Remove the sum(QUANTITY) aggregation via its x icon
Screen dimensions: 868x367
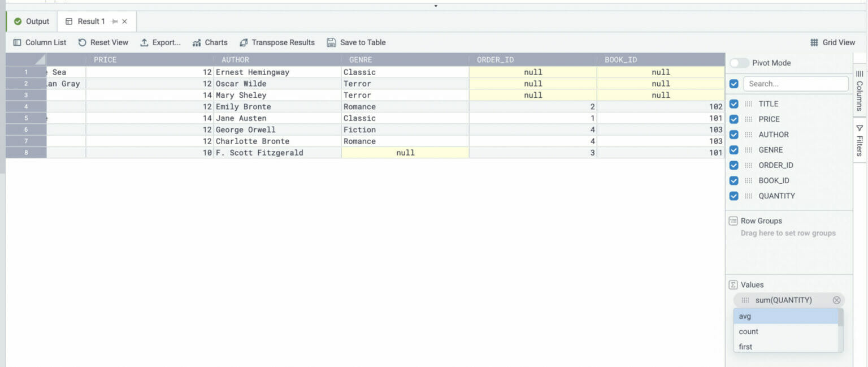click(x=836, y=300)
